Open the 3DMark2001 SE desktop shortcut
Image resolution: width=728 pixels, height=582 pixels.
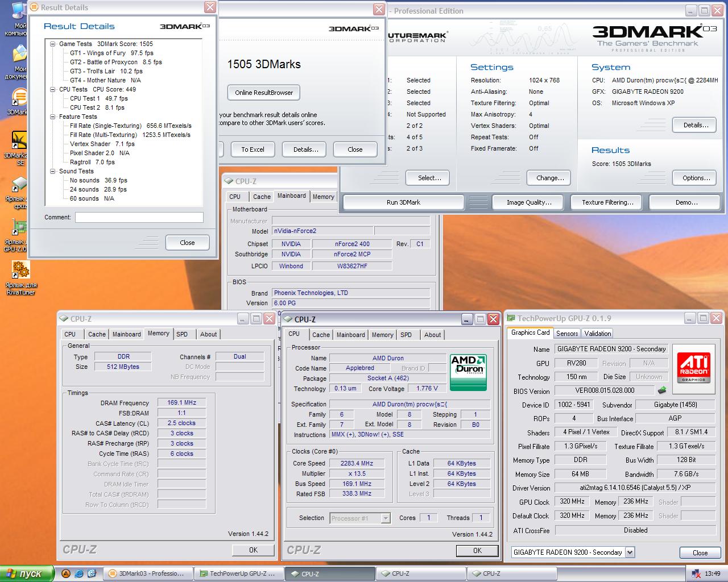click(x=20, y=140)
